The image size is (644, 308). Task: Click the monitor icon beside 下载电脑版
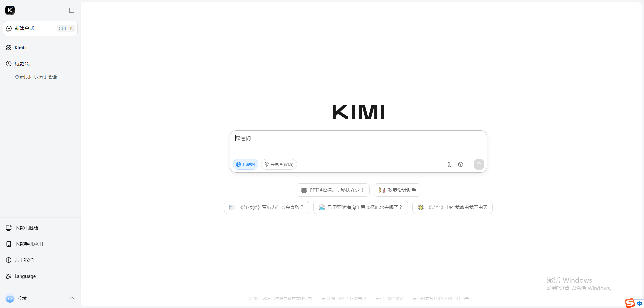tap(9, 228)
